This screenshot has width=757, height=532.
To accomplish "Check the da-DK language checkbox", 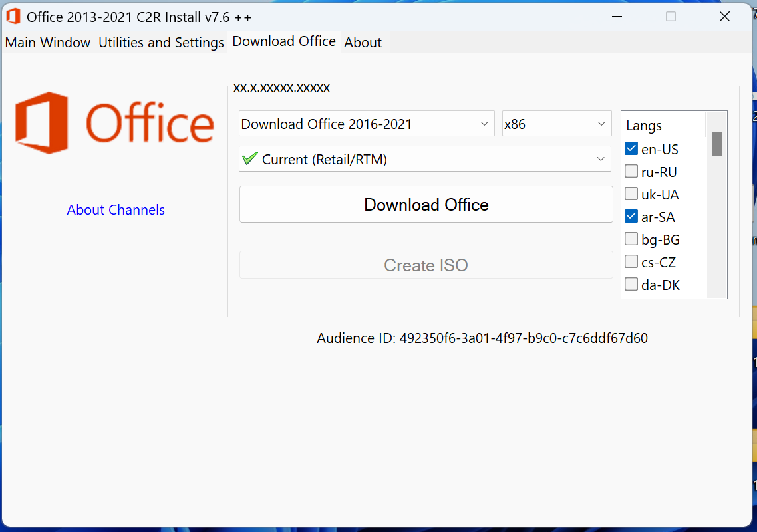I will pos(631,285).
